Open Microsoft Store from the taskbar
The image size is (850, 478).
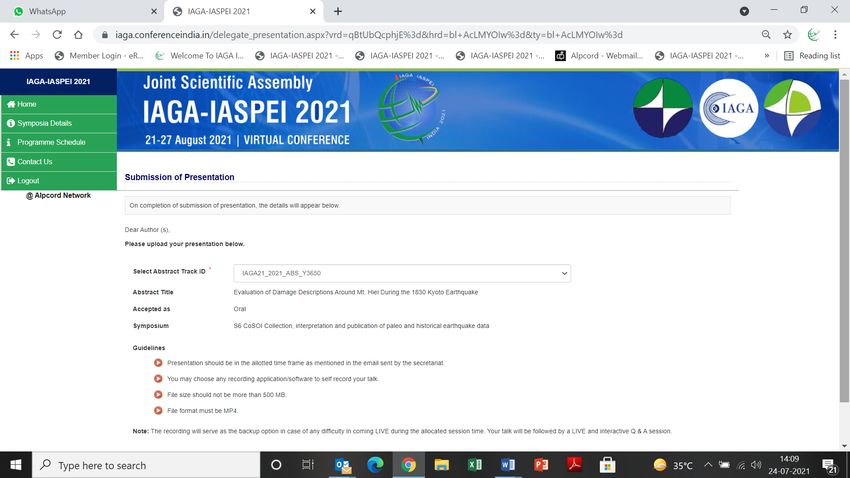point(608,465)
